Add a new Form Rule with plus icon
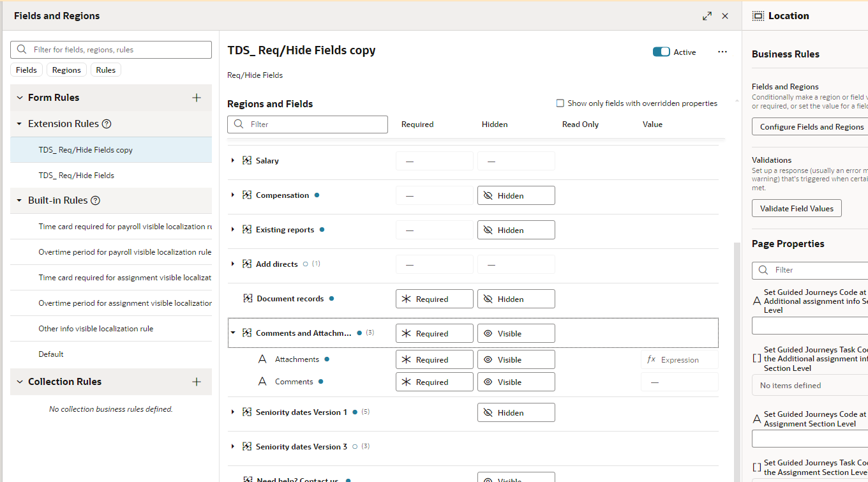Image resolution: width=868 pixels, height=482 pixels. [197, 97]
